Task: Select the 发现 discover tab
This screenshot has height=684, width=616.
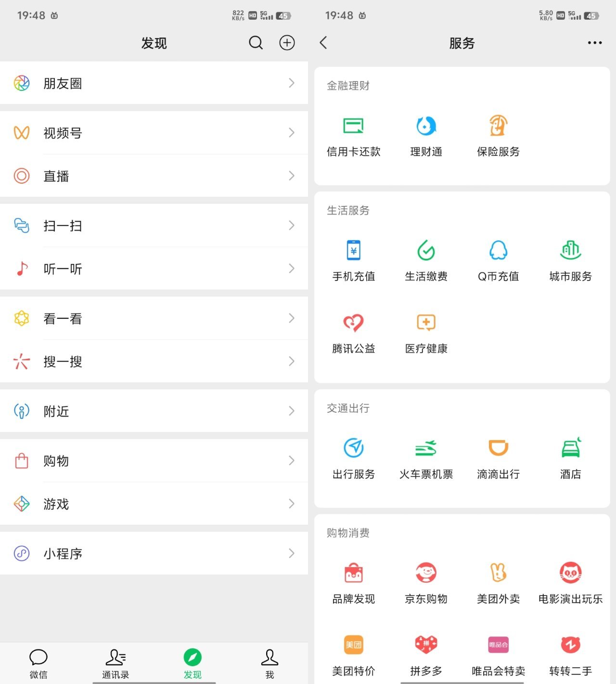Action: pyautogui.click(x=192, y=664)
